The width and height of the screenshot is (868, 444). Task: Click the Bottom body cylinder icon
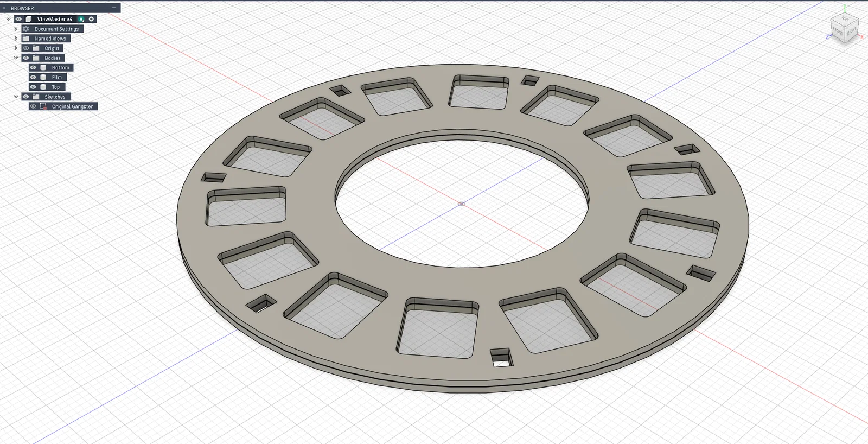[x=43, y=68]
